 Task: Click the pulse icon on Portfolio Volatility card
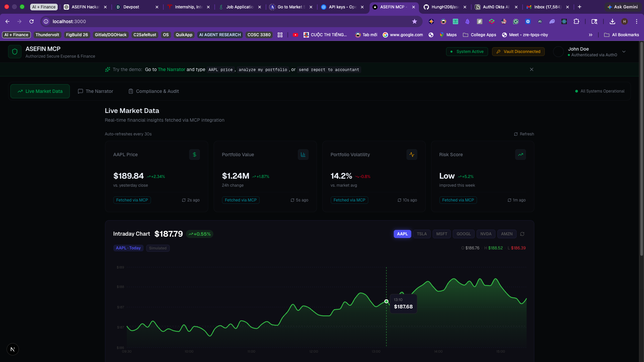412,155
